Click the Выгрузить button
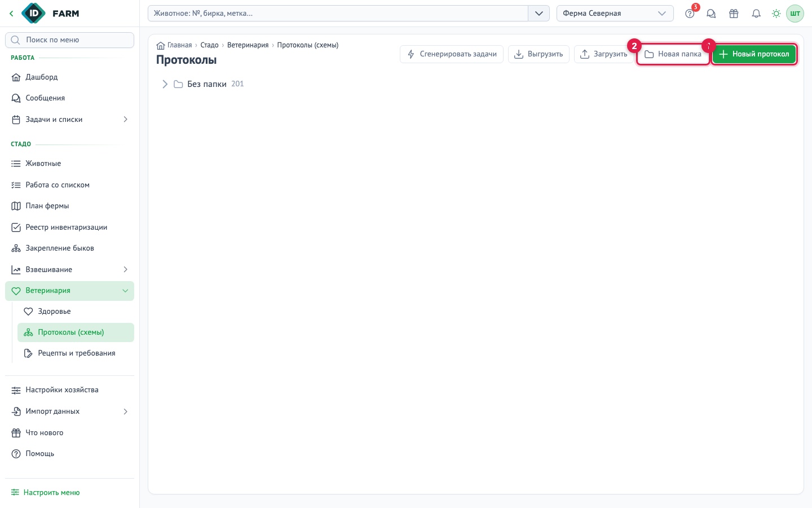Image resolution: width=812 pixels, height=508 pixels. pyautogui.click(x=539, y=54)
